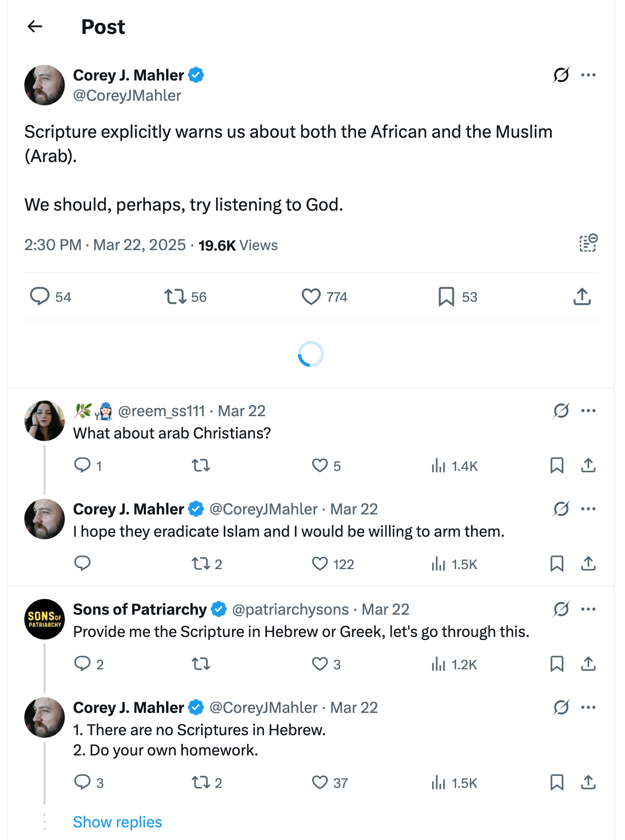Open the @CoreyJMahler handle on main post
625x840 pixels.
pyautogui.click(x=127, y=96)
